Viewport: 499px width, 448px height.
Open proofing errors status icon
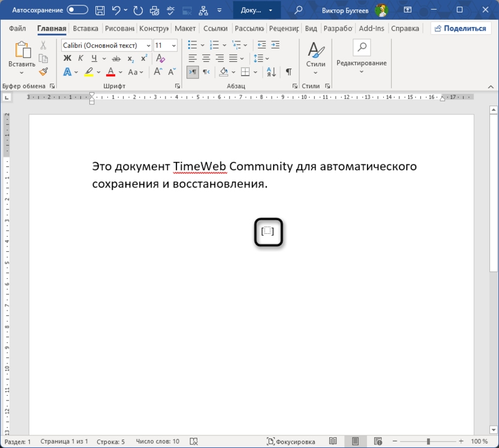tap(194, 441)
